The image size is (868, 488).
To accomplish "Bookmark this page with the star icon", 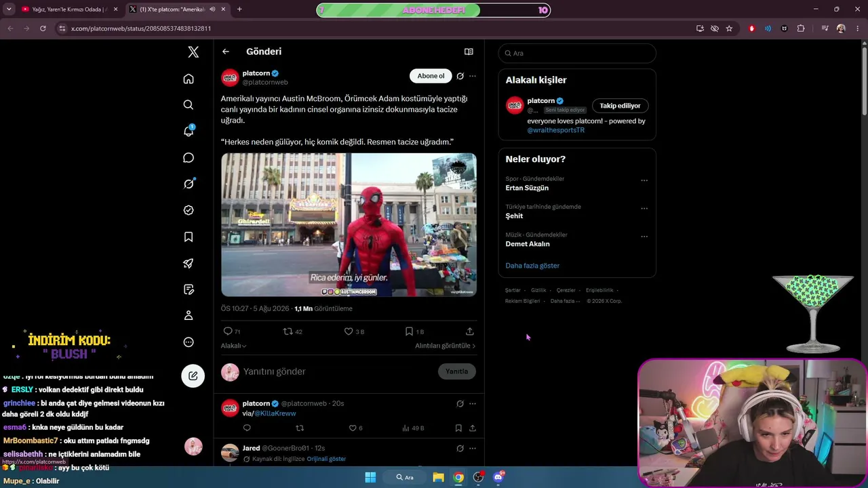I will [x=729, y=28].
